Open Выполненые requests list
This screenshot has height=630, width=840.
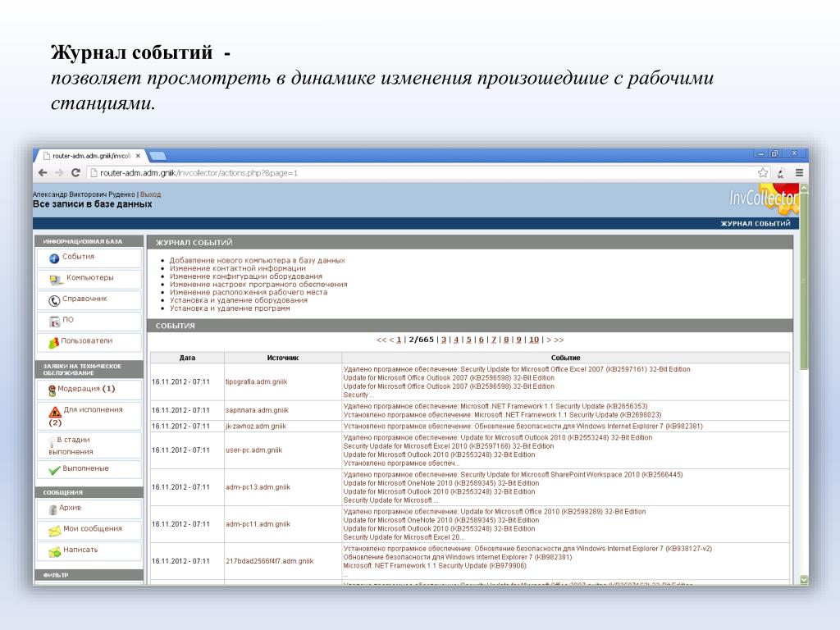85,468
